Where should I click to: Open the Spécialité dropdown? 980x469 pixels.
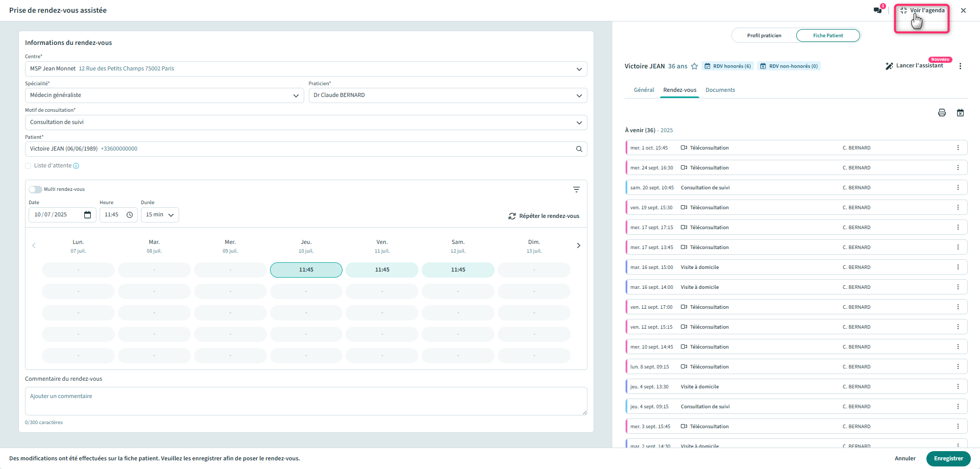click(x=296, y=95)
